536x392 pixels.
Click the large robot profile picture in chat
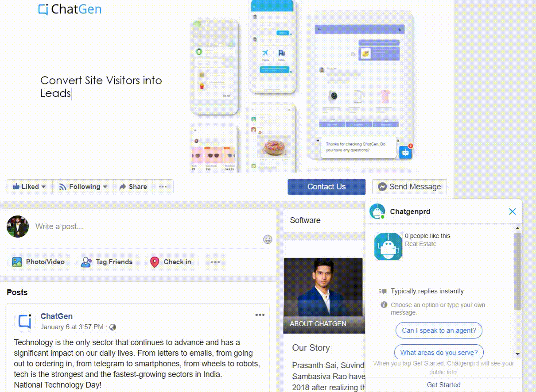click(388, 246)
